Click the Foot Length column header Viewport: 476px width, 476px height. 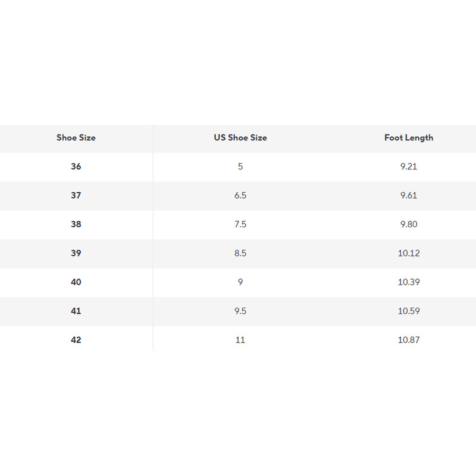point(409,137)
